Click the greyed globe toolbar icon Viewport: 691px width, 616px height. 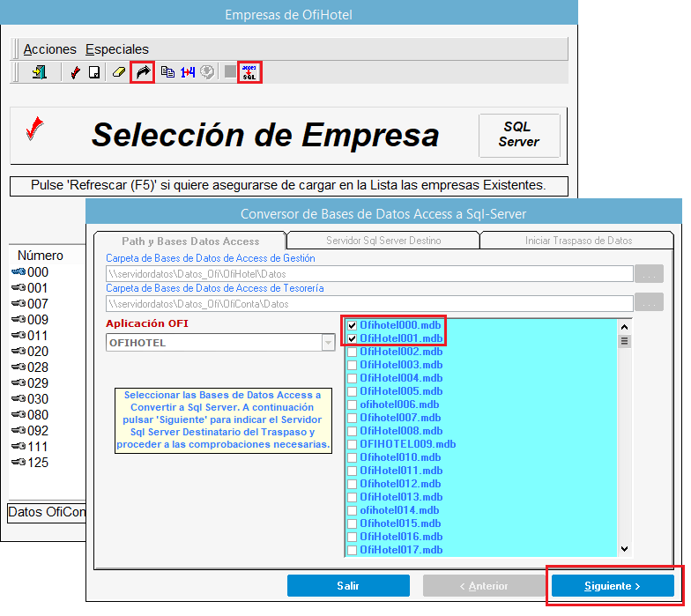(206, 72)
